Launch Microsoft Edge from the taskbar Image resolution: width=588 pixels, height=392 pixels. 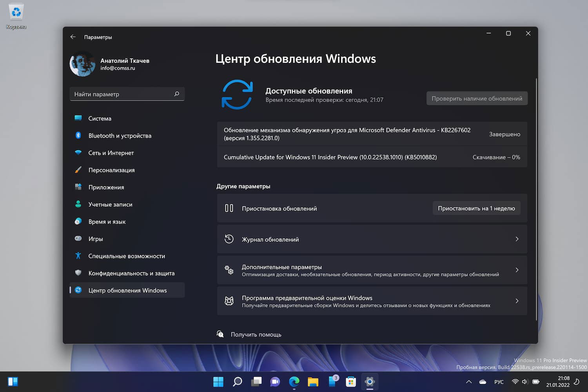pyautogui.click(x=294, y=381)
